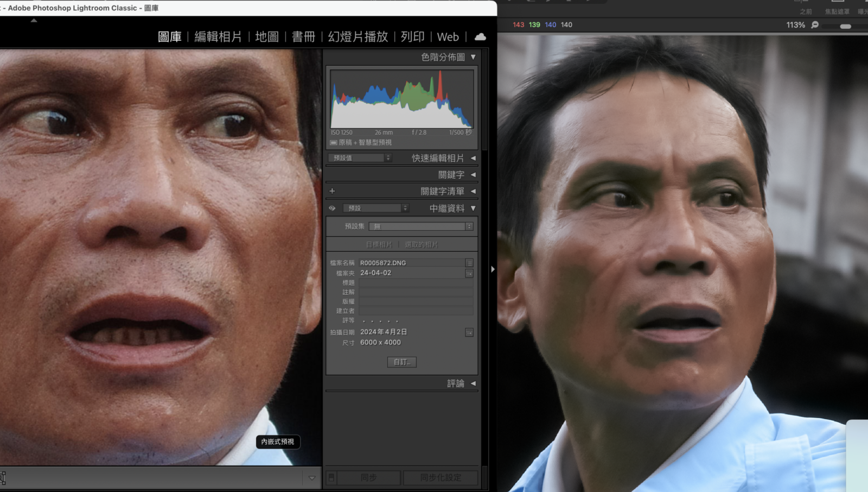Toggle the auto sync switch beside 同步
868x492 pixels.
pos(331,478)
